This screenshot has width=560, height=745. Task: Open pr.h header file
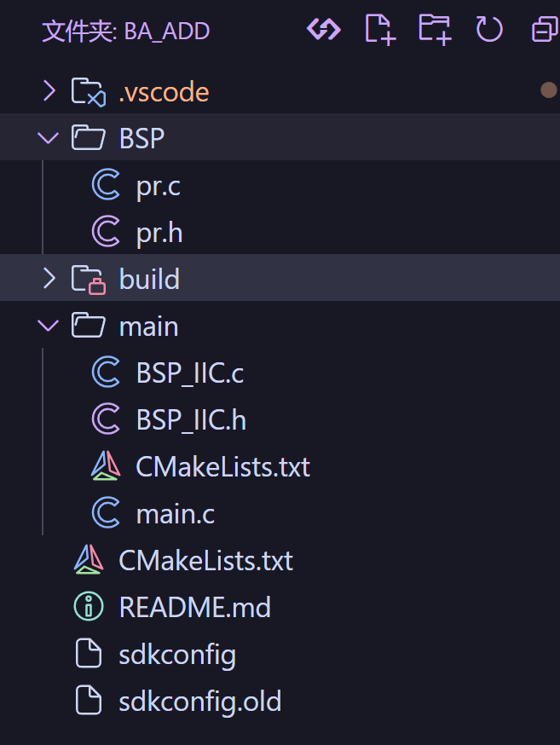159,232
